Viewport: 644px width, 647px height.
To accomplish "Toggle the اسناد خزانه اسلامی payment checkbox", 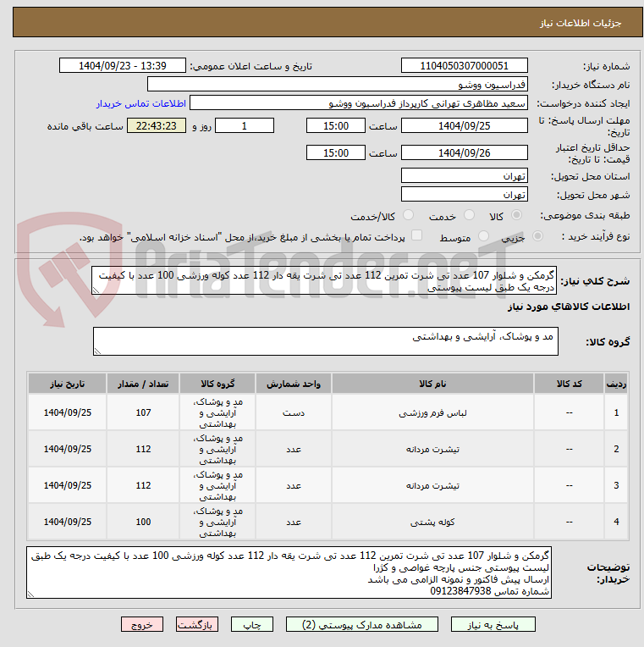I will (417, 235).
